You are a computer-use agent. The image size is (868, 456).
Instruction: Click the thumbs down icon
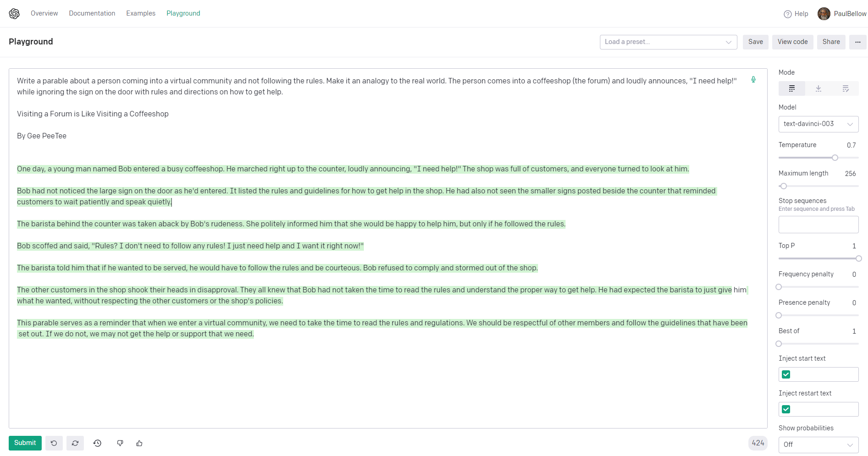[120, 443]
